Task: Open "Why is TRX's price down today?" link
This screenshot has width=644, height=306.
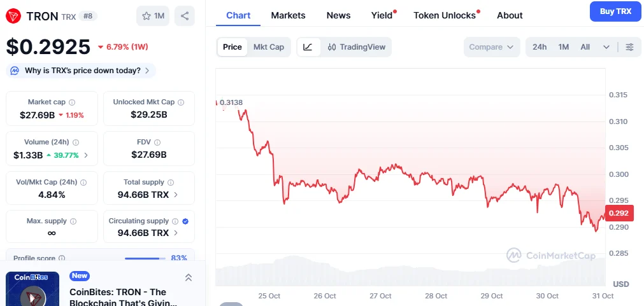Action: (x=81, y=71)
